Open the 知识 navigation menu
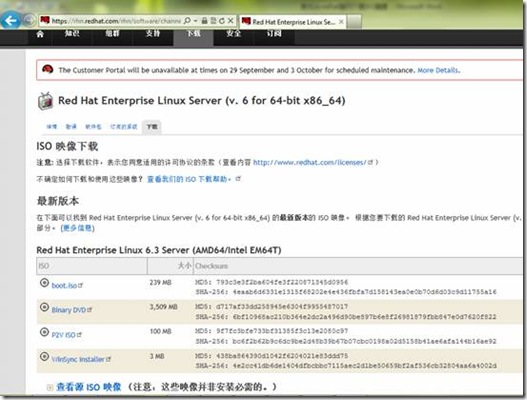527x400 pixels. (x=72, y=34)
